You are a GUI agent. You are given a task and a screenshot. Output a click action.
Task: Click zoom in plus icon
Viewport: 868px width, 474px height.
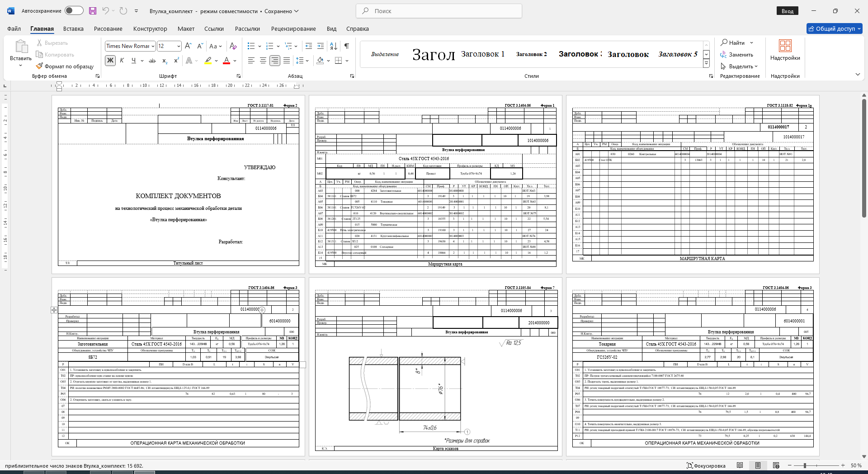pyautogui.click(x=843, y=465)
